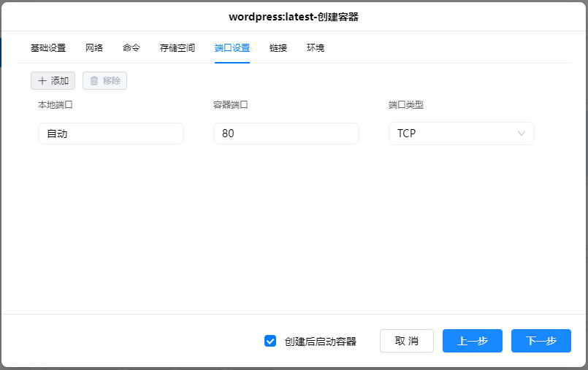Select the 存储空间 tab

pos(177,48)
